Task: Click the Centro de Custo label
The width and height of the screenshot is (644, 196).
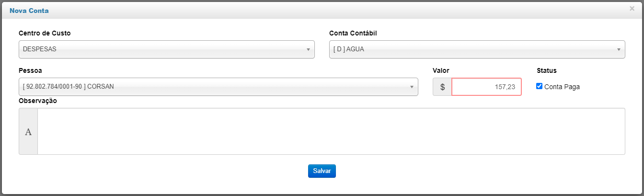Action: (45, 33)
